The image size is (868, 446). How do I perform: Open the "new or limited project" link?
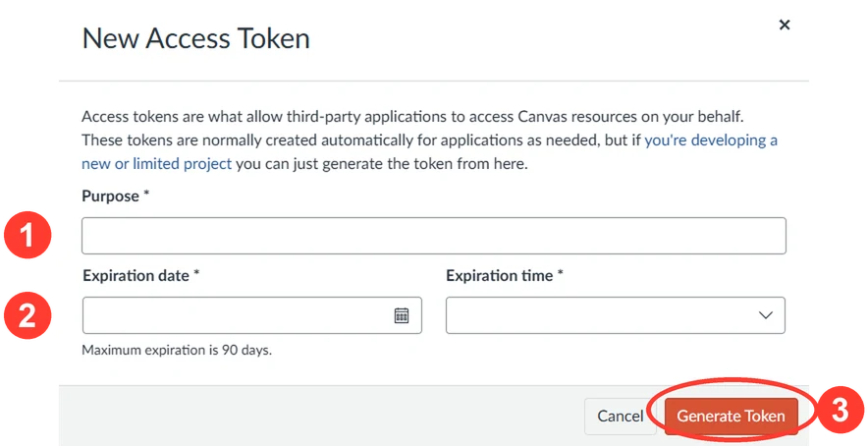click(157, 164)
